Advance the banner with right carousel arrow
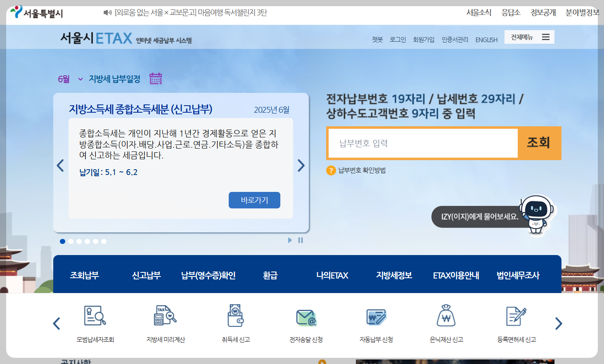Viewport: 604px width, 364px height. [301, 165]
